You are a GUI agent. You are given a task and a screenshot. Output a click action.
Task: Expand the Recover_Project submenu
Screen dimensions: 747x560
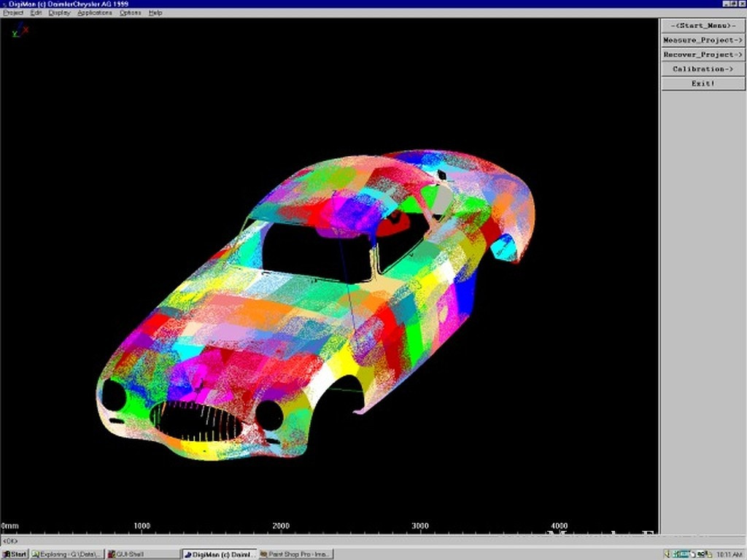pos(703,55)
